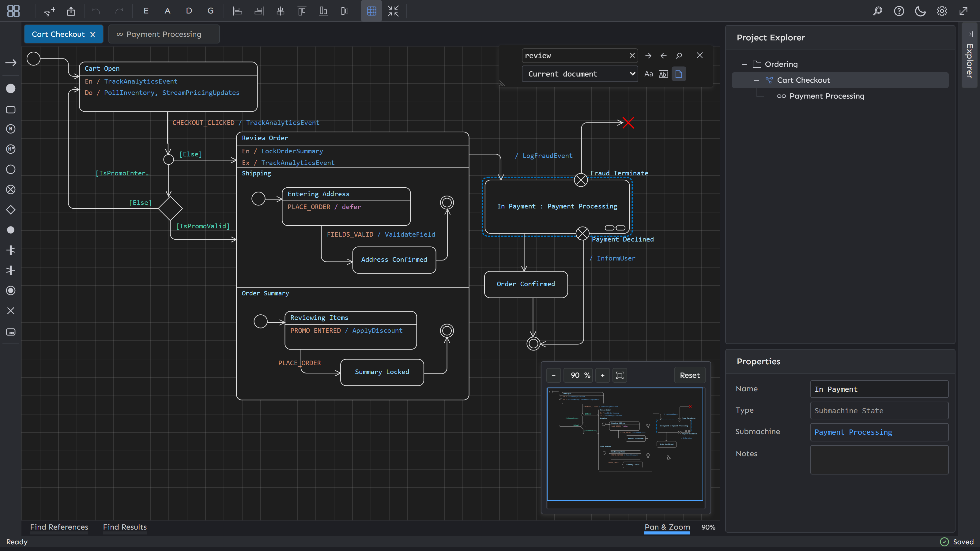Open the dashboard grid icon
Viewport: 980px width, 551px height.
13,11
